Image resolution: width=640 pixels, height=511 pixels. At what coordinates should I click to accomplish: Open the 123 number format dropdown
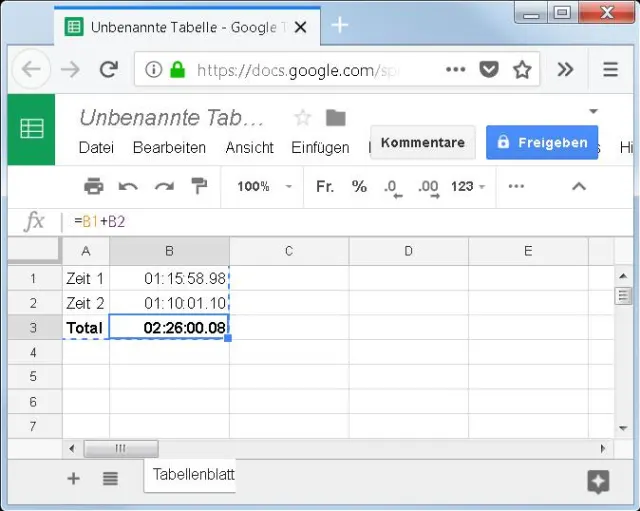click(x=468, y=186)
